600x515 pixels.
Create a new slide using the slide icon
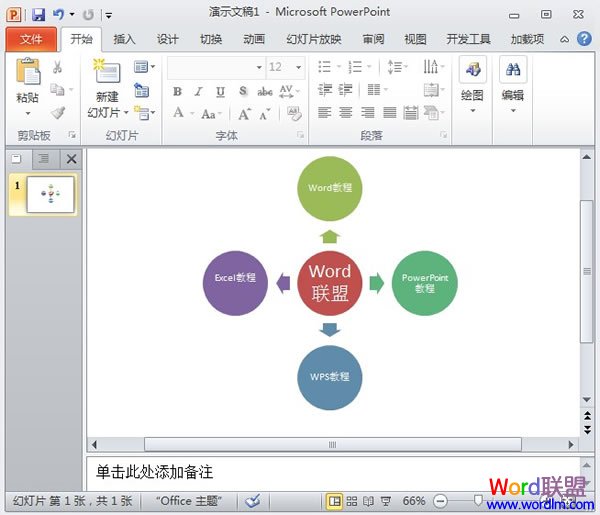pos(107,71)
